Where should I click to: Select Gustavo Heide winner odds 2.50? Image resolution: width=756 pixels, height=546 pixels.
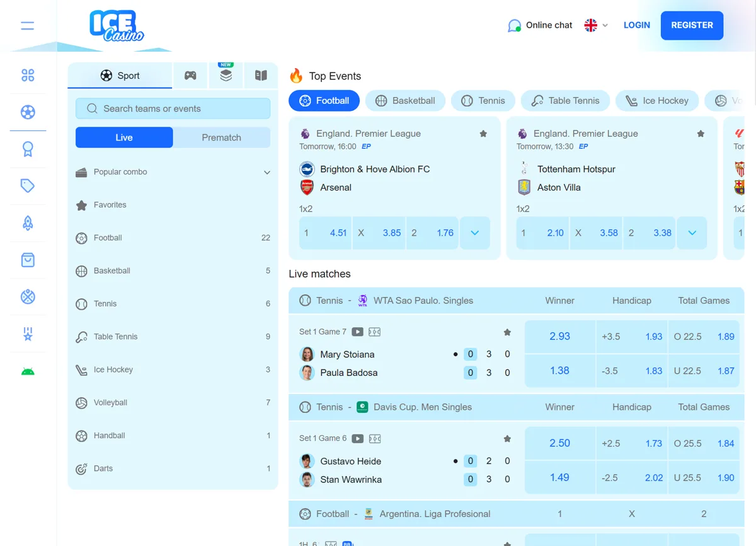[559, 443]
